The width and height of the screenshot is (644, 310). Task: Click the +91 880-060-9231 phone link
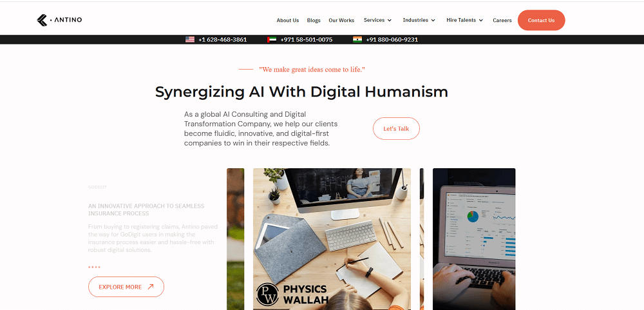pyautogui.click(x=392, y=39)
